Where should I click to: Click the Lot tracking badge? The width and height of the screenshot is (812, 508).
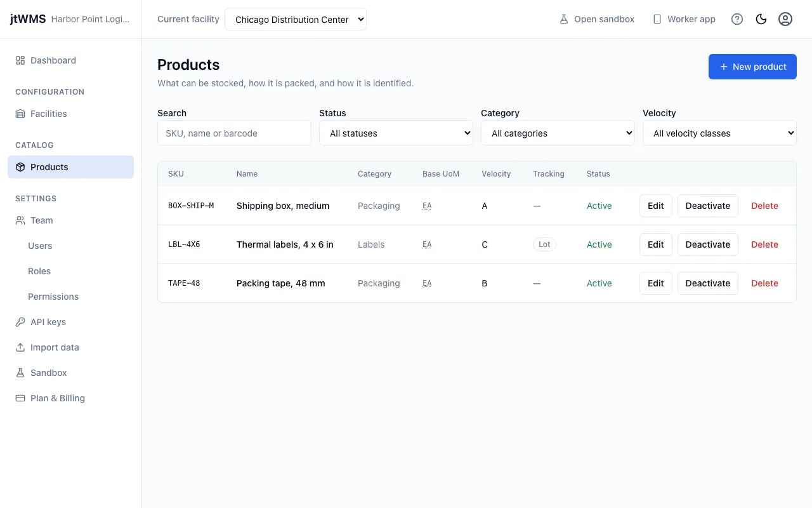coord(544,244)
